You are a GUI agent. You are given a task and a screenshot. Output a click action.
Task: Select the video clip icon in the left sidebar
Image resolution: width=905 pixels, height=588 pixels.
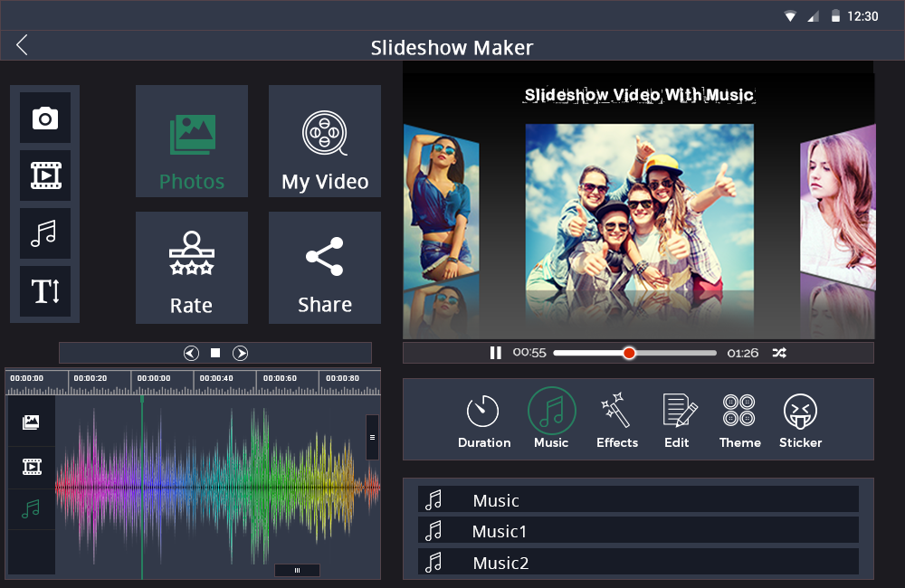(45, 175)
